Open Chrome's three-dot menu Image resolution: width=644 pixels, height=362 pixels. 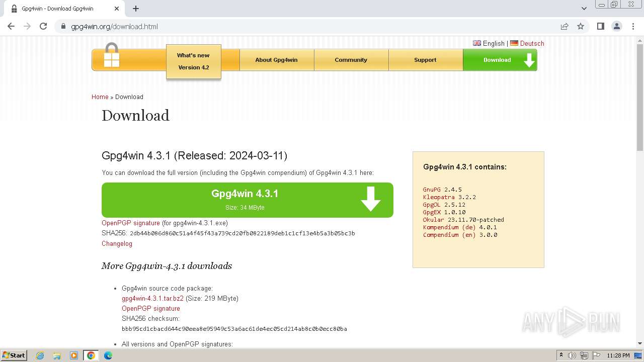[x=633, y=26]
